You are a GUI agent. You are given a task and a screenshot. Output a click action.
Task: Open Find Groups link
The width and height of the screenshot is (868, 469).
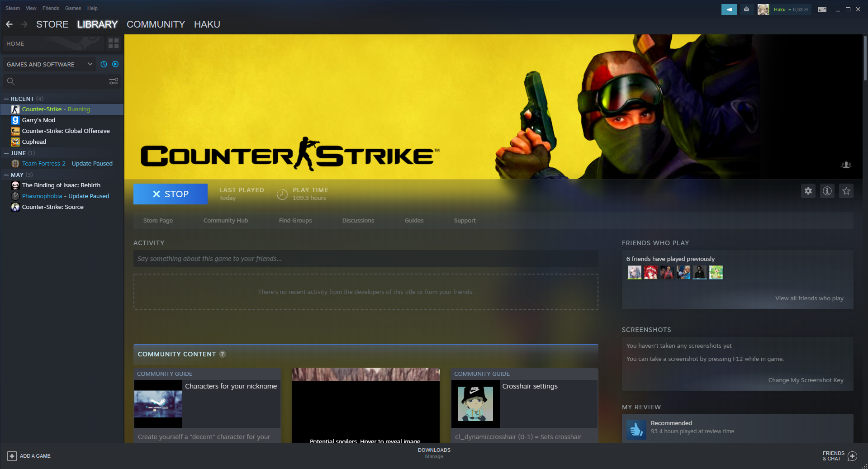(295, 221)
